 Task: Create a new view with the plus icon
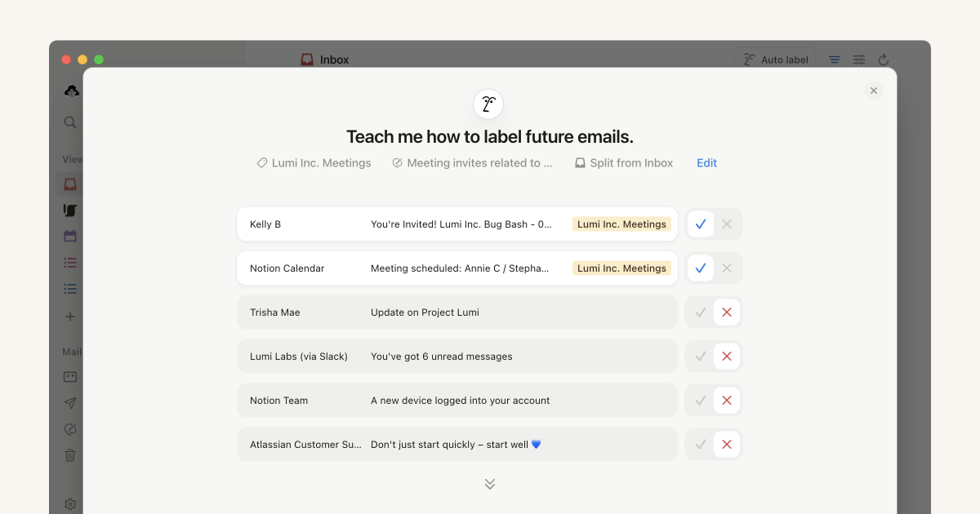pos(70,317)
